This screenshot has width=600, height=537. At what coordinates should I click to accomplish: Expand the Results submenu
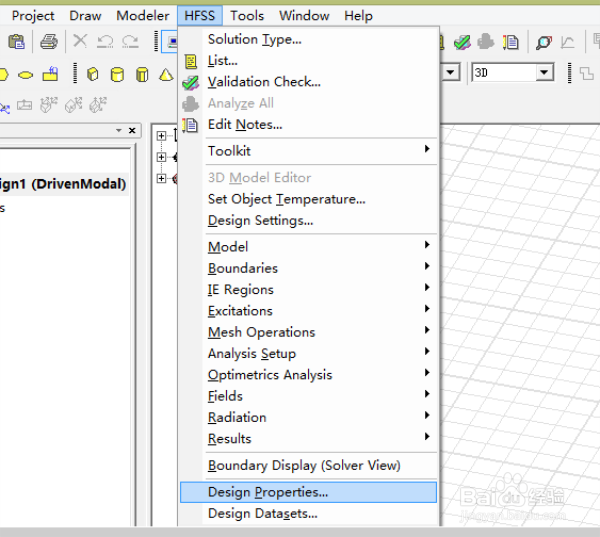point(308,439)
